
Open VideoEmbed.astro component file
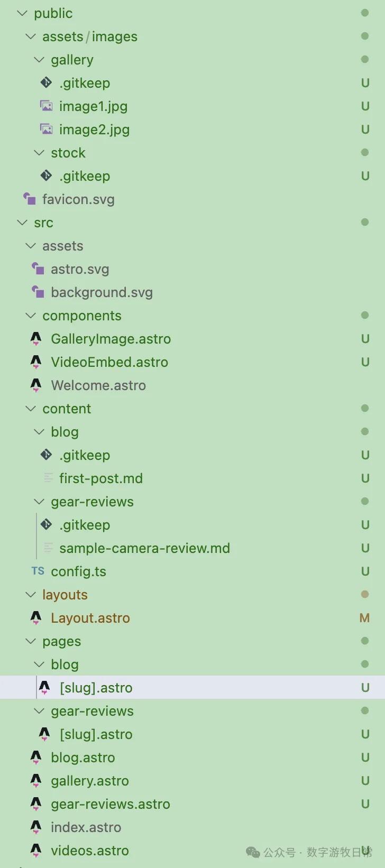(109, 362)
